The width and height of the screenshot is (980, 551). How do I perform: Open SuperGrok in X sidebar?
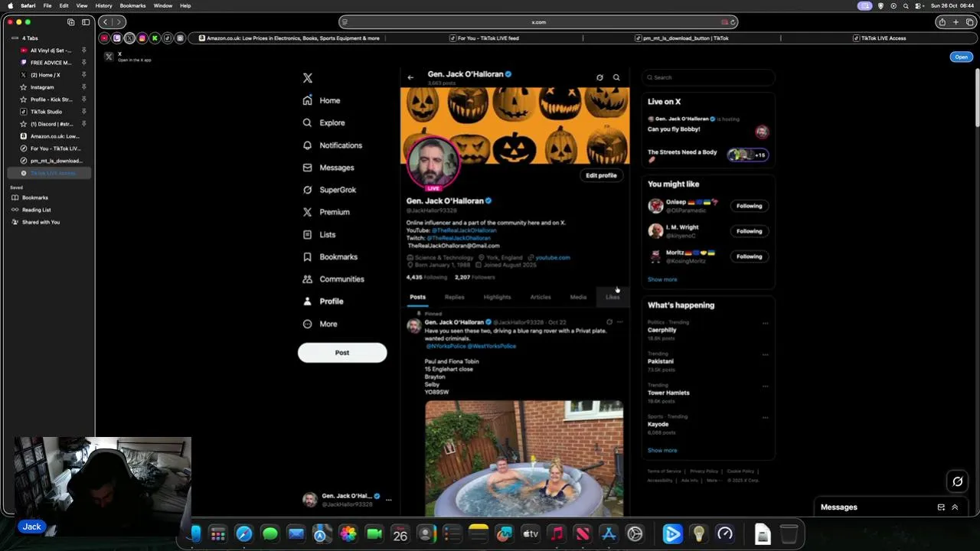tap(329, 190)
